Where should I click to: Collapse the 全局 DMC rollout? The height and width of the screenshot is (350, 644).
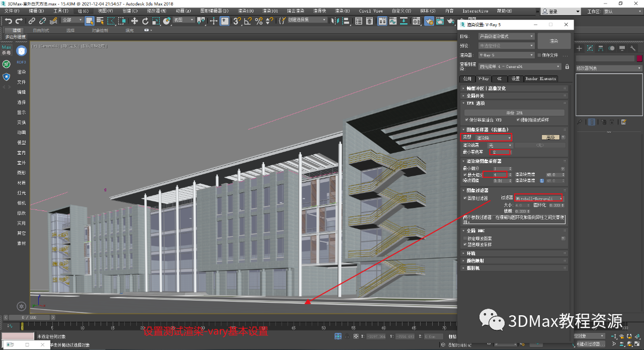click(x=514, y=231)
